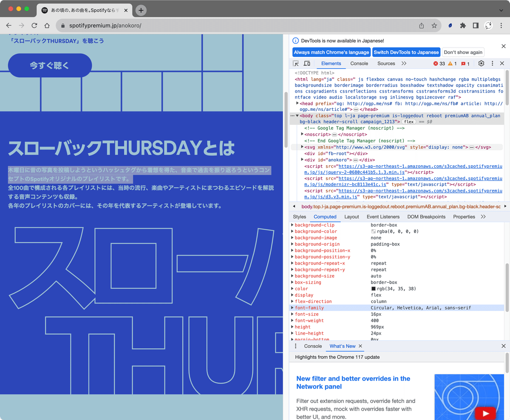This screenshot has width=510, height=420.
Task: Open the Sources panel tab
Action: click(x=386, y=63)
